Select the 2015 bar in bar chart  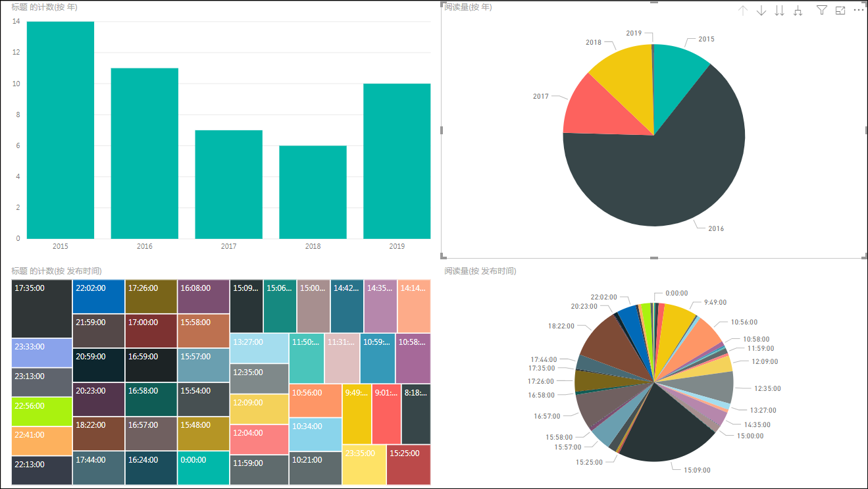[x=61, y=130]
